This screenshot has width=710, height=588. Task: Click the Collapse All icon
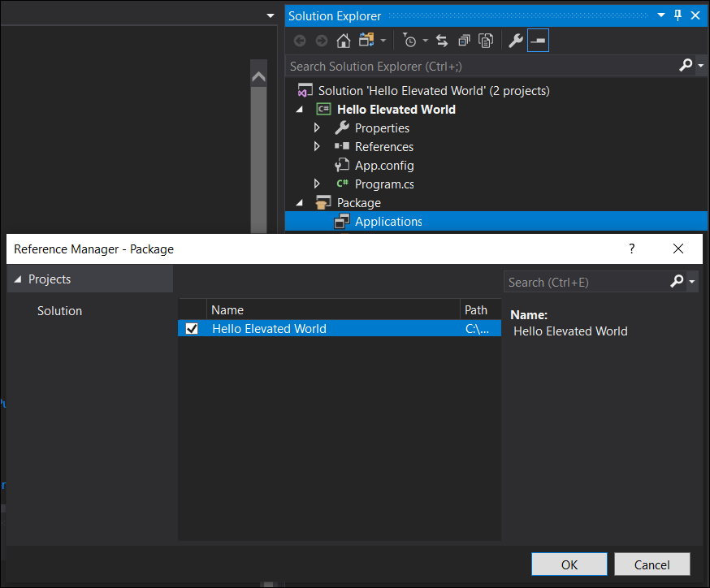coord(464,41)
